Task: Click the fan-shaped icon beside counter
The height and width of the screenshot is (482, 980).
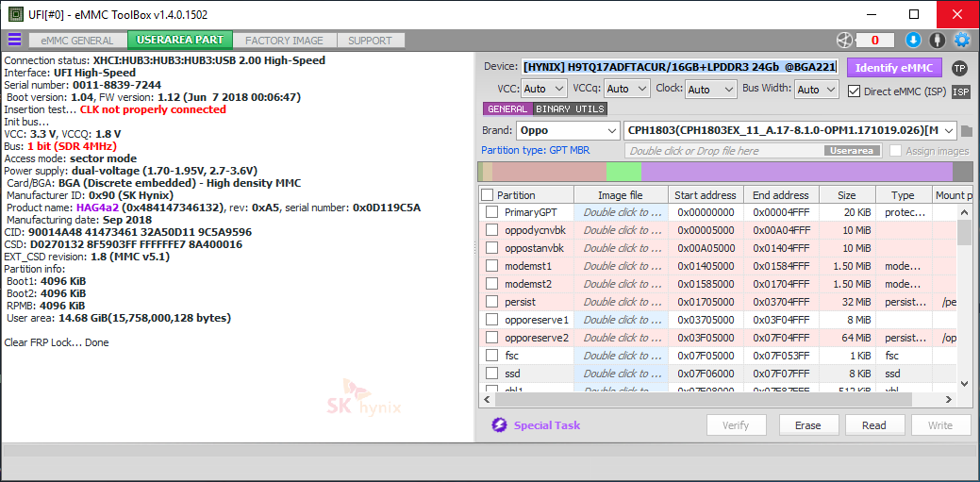Action: (x=844, y=40)
